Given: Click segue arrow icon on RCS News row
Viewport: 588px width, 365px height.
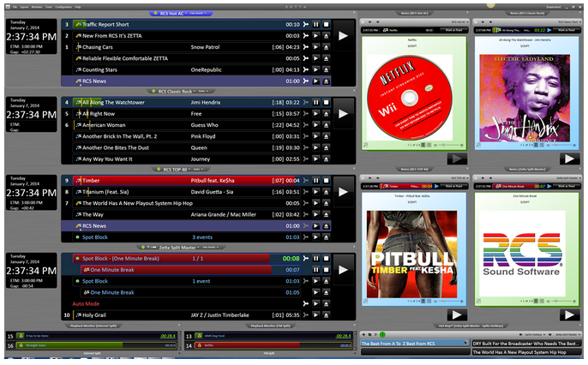Looking at the screenshot, I should pos(304,81).
